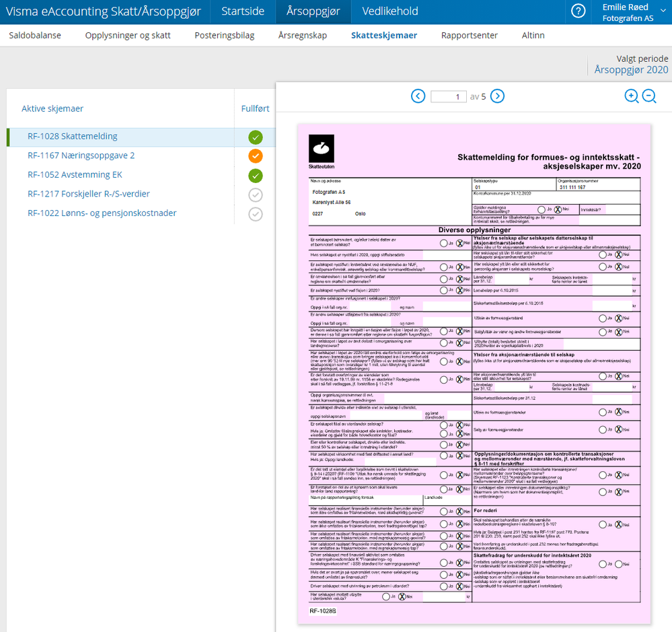The image size is (672, 632).
Task: Click the grey status icon for RF-1217
Action: point(256,195)
